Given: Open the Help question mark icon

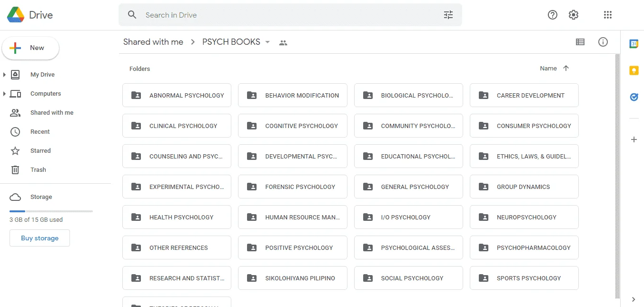Looking at the screenshot, I should click(553, 15).
